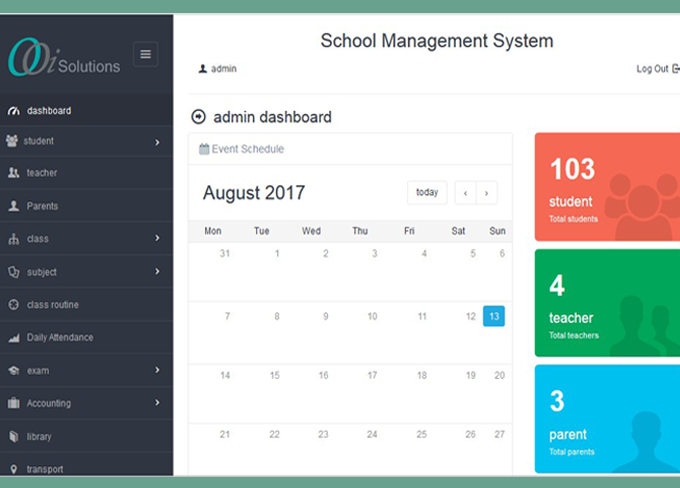Select highlighted date 13 in calendar
680x488 pixels.
(494, 316)
